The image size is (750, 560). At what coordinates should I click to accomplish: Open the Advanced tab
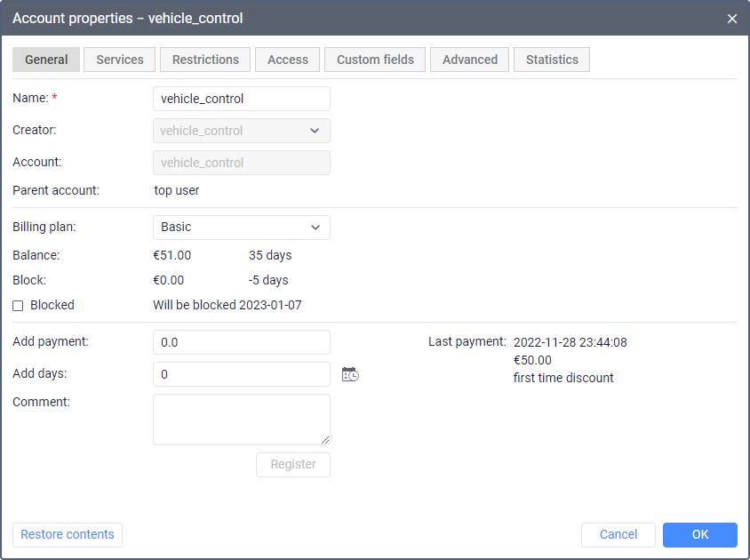pos(470,60)
